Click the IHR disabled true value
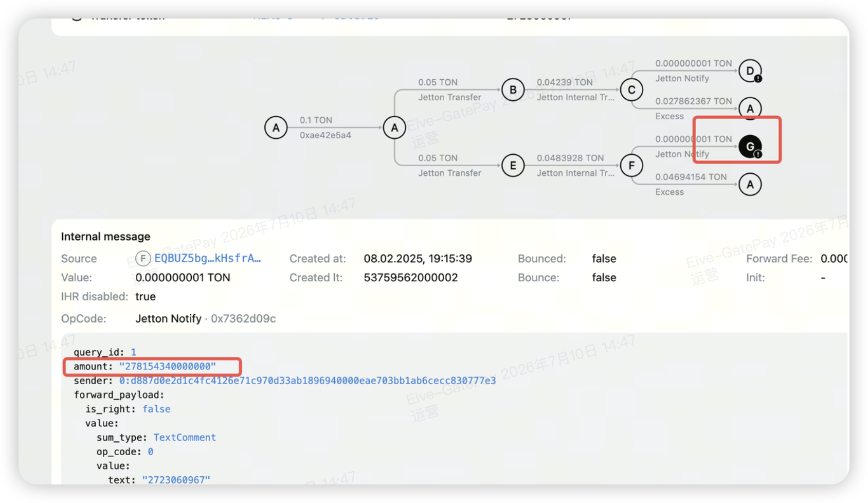868x503 pixels. 145,297
